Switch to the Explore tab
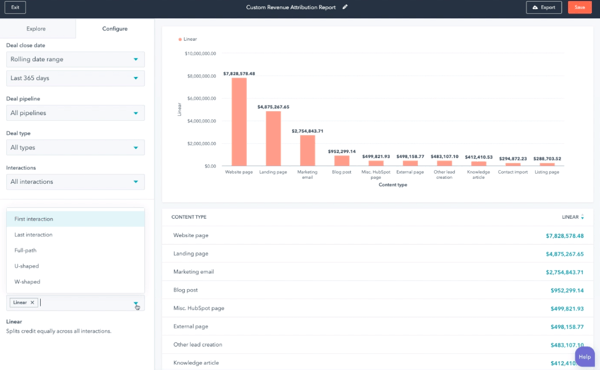Image resolution: width=600 pixels, height=370 pixels. click(x=36, y=29)
